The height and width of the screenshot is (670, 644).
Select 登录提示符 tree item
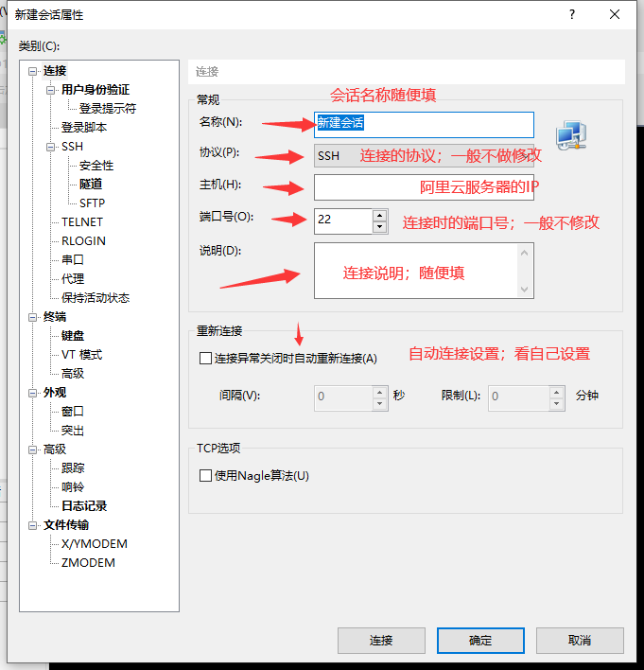pyautogui.click(x=108, y=109)
